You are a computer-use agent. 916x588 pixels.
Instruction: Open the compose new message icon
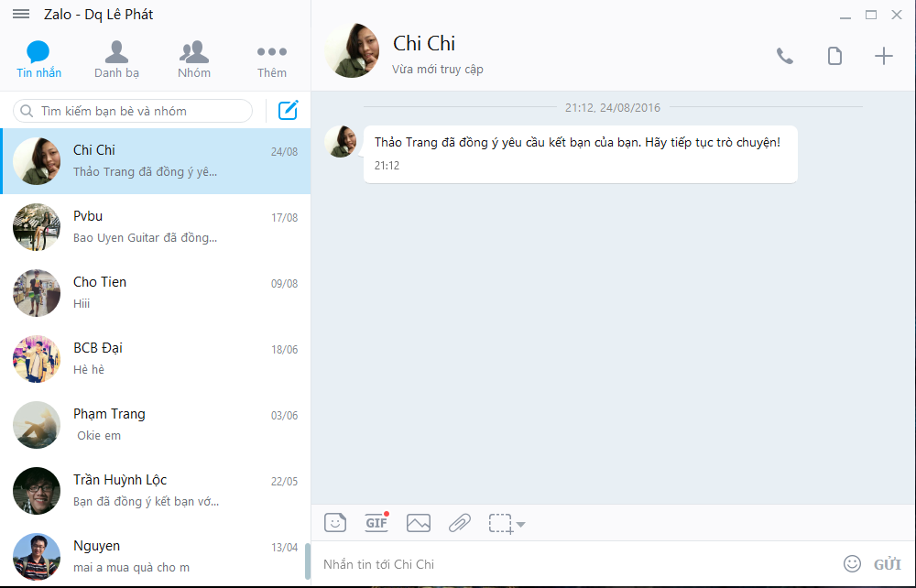[x=288, y=109]
